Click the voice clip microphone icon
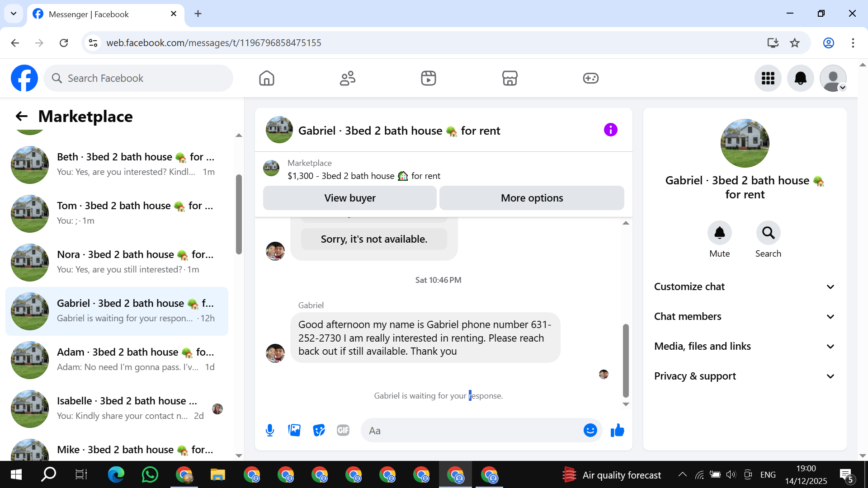The width and height of the screenshot is (868, 488). (x=270, y=430)
